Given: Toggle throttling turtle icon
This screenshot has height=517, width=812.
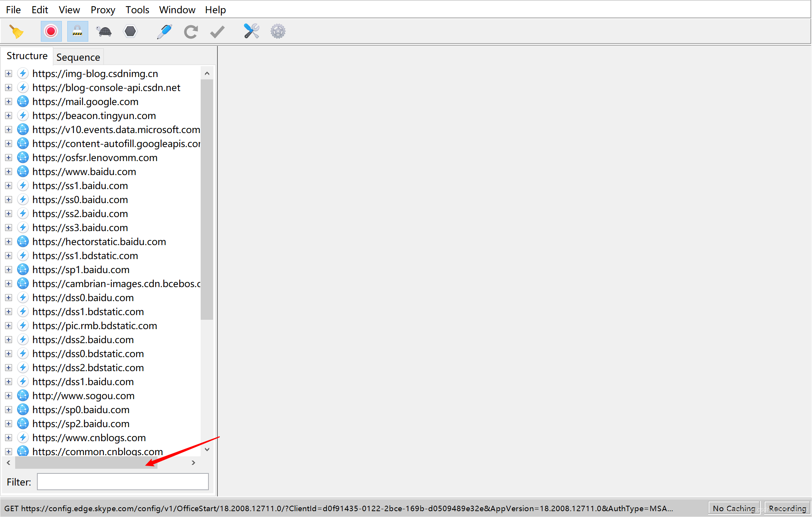Looking at the screenshot, I should click(x=104, y=32).
